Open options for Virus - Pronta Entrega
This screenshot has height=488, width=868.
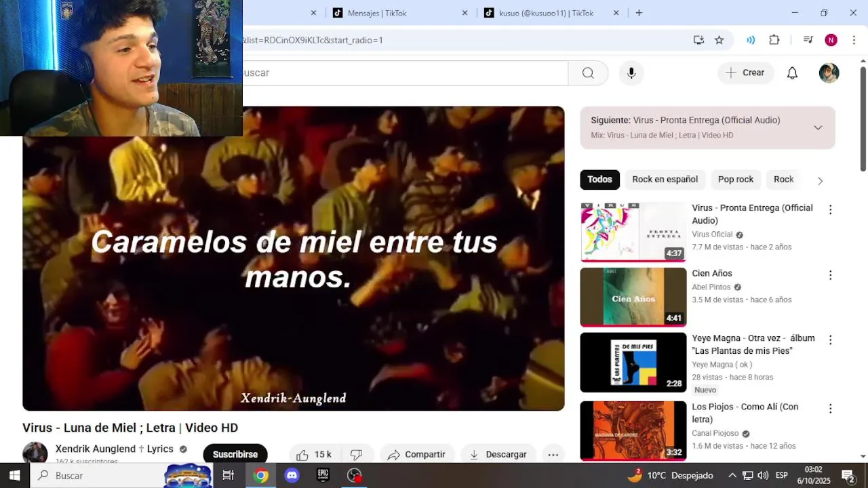click(x=830, y=209)
